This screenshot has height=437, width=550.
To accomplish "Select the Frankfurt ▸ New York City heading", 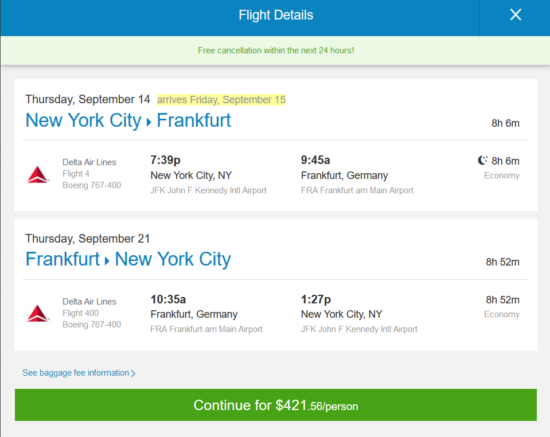I will click(128, 260).
